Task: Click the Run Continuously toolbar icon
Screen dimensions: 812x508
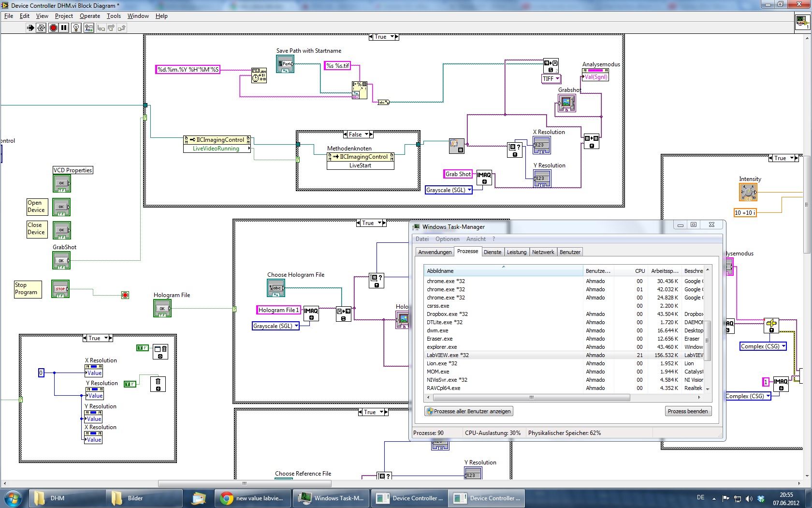Action: click(41, 28)
